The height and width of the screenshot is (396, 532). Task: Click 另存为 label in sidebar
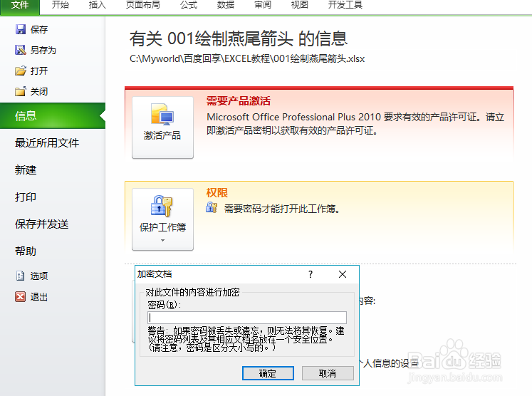tap(43, 51)
